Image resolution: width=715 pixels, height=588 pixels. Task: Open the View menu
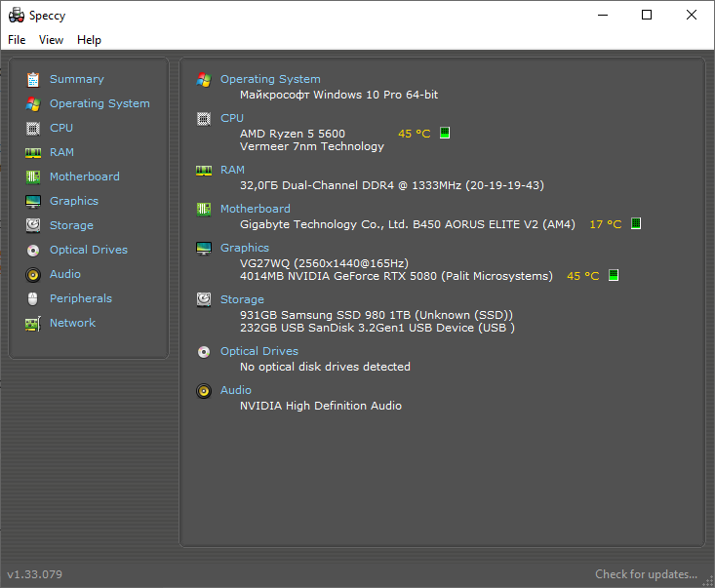click(x=51, y=40)
